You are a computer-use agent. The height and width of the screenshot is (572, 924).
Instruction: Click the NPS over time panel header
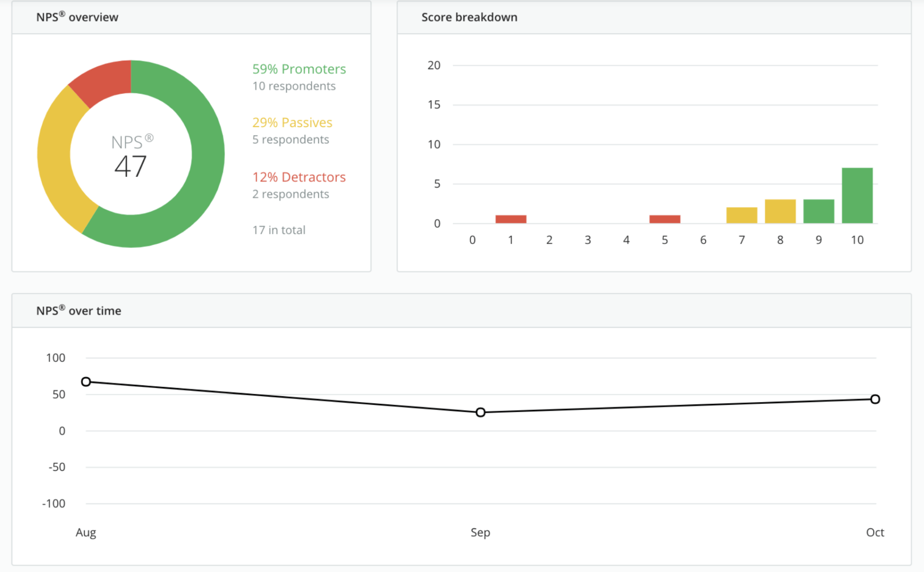[78, 311]
